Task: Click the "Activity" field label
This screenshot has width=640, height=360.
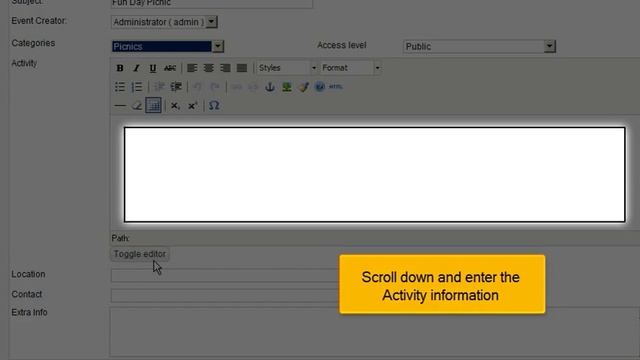Action: [24, 63]
